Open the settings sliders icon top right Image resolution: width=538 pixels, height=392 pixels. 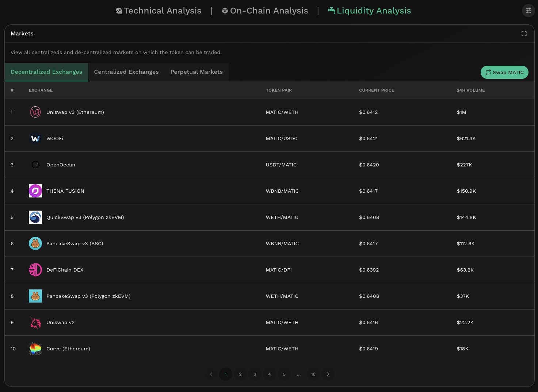(528, 11)
